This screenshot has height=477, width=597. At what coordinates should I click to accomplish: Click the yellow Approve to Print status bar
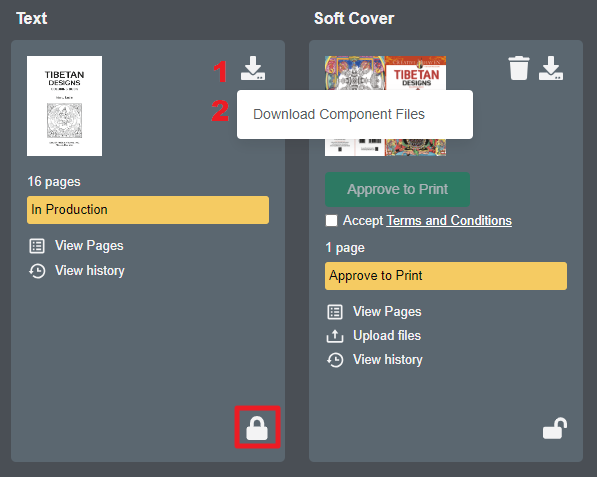click(446, 276)
